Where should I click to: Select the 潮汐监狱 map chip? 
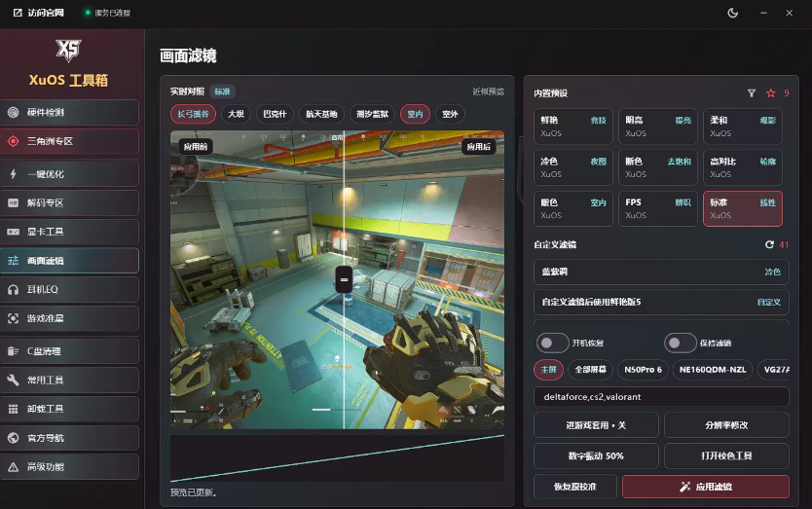(372, 114)
